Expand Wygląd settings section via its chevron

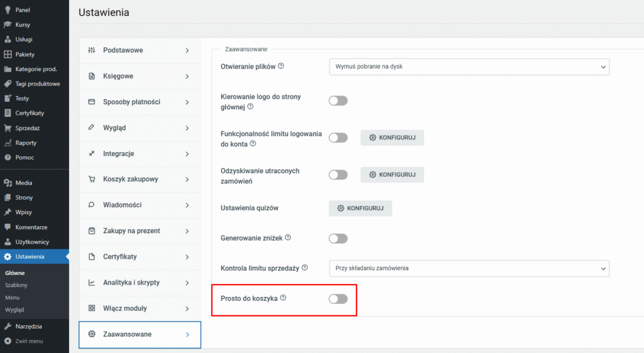point(187,128)
